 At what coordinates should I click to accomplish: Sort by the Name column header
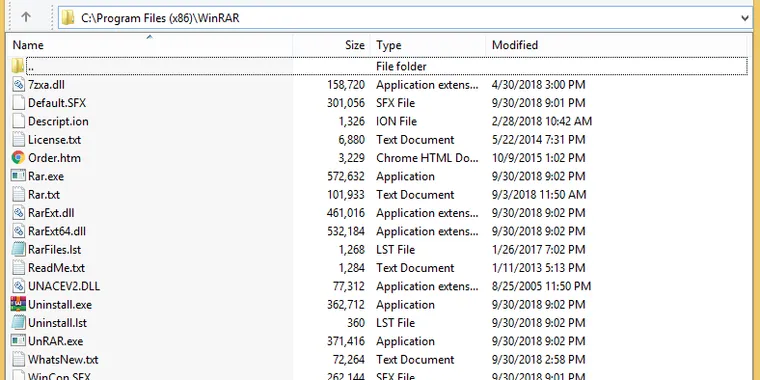(x=28, y=45)
